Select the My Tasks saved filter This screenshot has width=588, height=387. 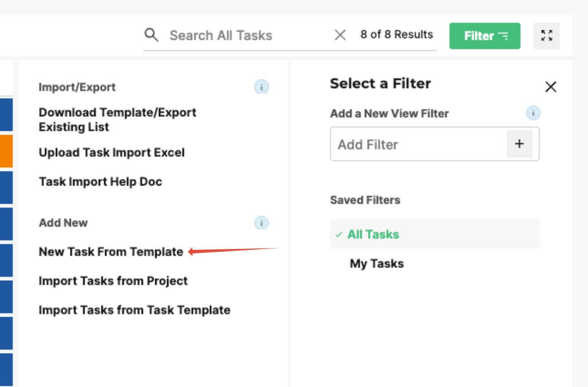point(435,263)
